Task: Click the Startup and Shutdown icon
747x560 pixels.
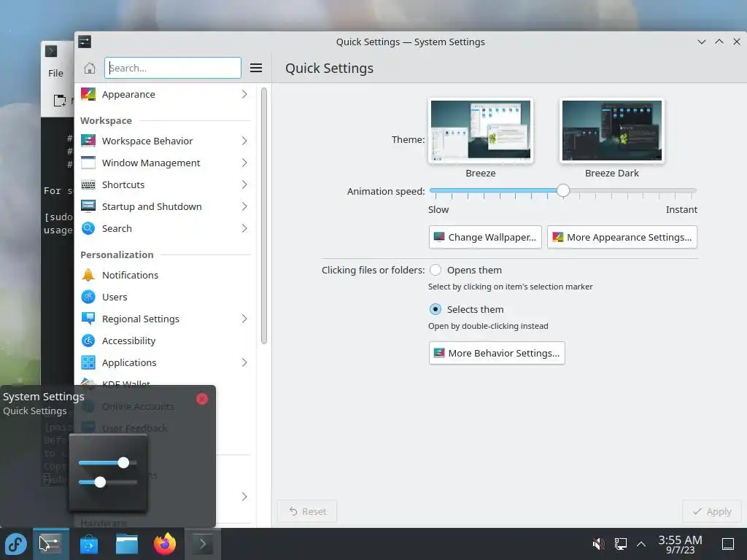Action: (88, 206)
